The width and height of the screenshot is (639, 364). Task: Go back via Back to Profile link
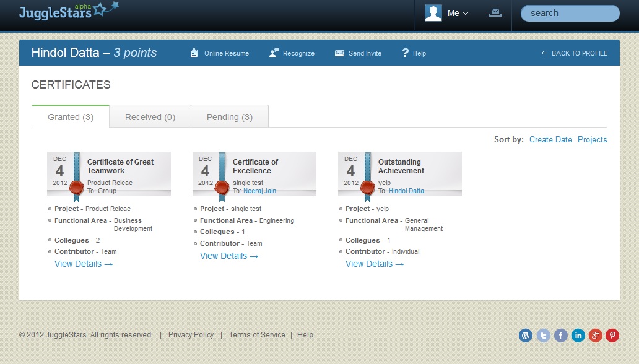574,53
